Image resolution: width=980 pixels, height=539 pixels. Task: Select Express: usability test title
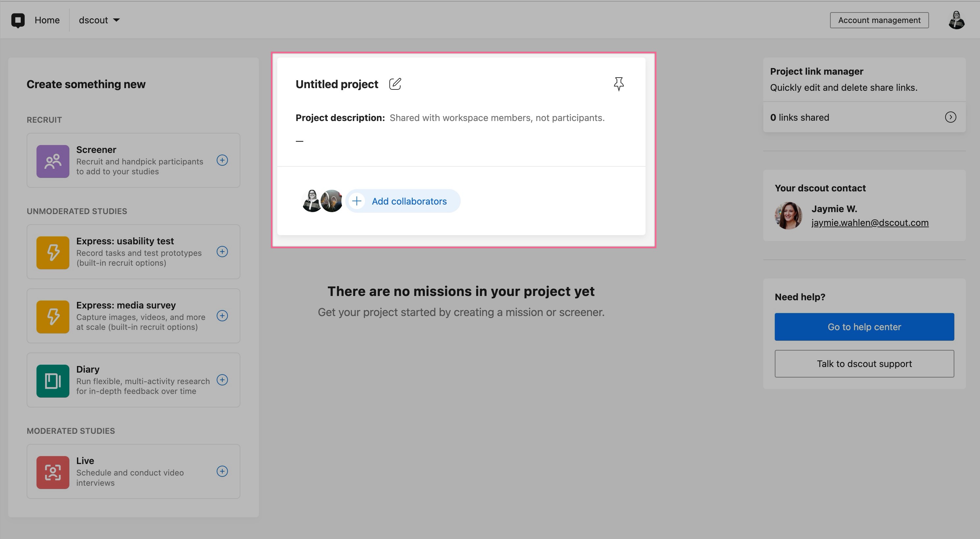125,241
